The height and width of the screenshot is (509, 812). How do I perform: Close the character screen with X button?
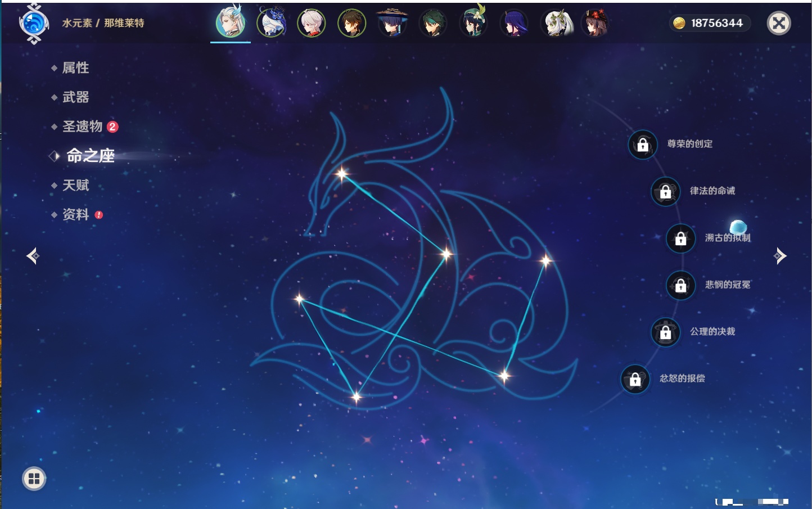[779, 23]
